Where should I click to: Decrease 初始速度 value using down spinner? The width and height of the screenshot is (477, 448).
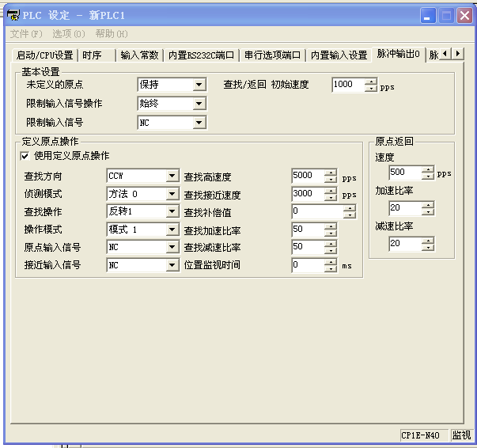(371, 88)
